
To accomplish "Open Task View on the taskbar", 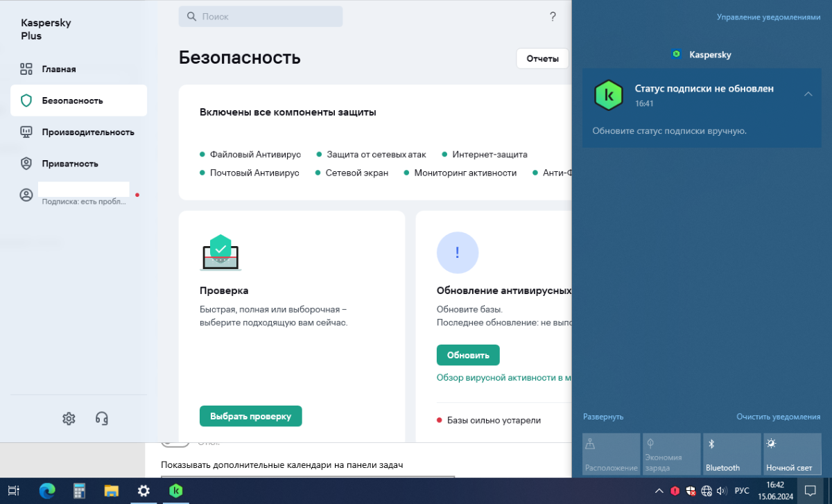I will (14, 491).
